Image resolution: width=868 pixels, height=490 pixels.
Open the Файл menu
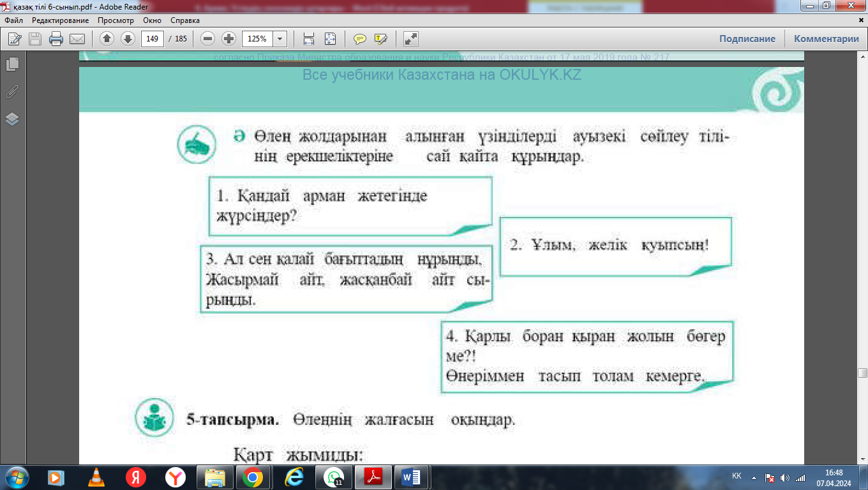(13, 20)
